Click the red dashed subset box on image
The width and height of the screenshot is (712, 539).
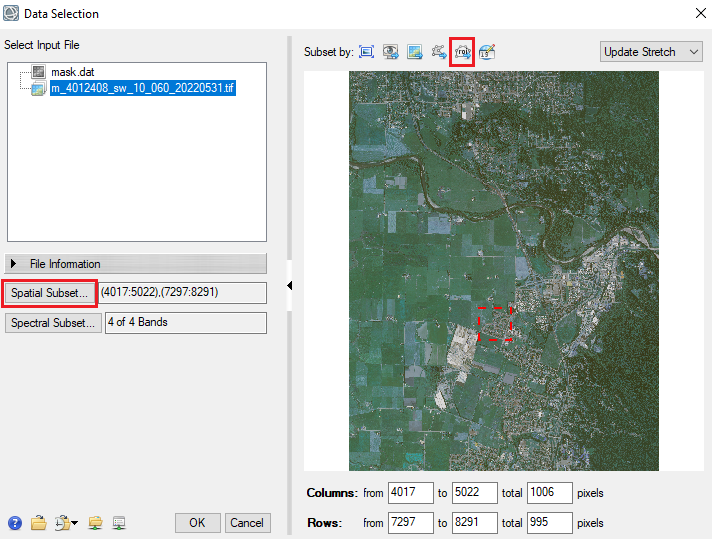(494, 324)
